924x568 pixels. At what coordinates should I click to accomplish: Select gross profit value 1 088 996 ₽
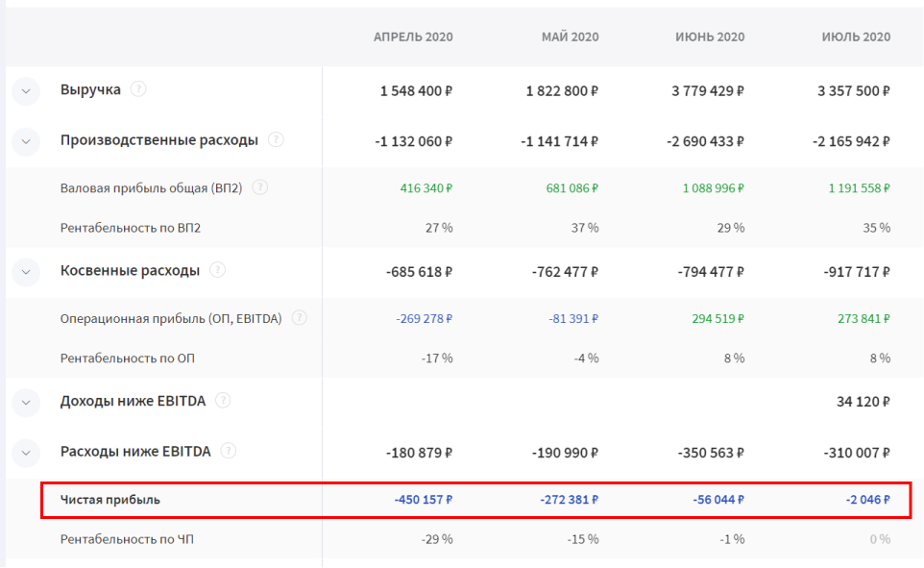click(x=714, y=188)
